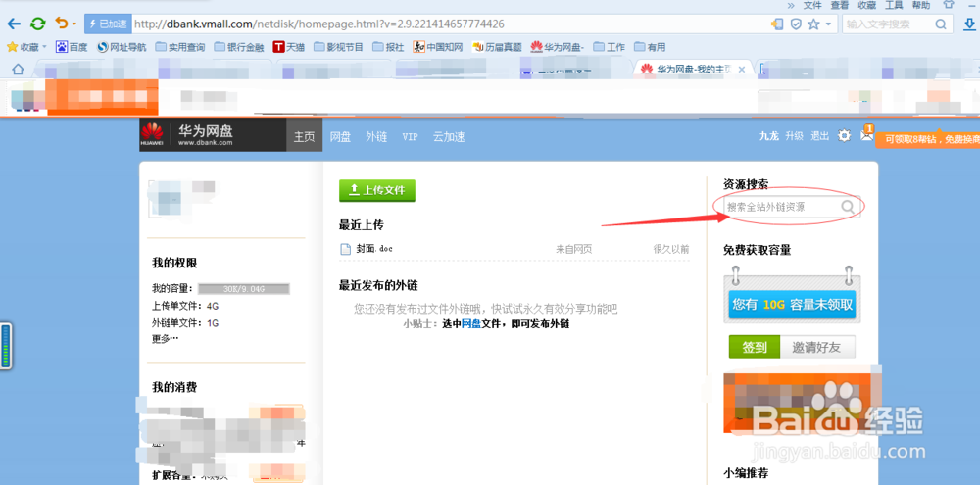
Task: Click the user avatar thumbnail
Action: tap(165, 199)
